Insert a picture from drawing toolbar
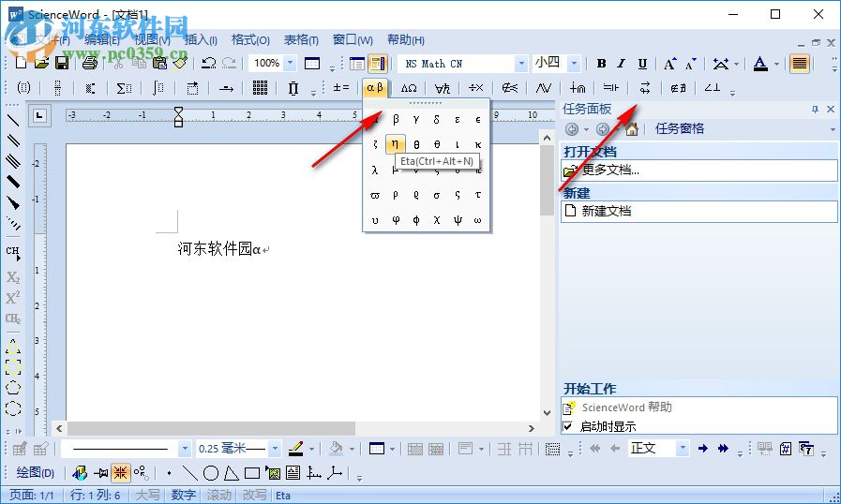Viewport: 841px width, 504px height. (x=273, y=473)
